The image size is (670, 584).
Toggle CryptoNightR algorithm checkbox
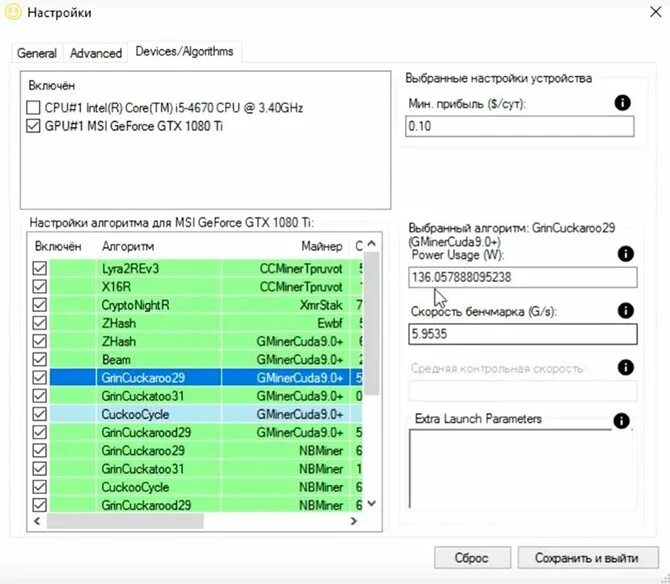click(40, 305)
